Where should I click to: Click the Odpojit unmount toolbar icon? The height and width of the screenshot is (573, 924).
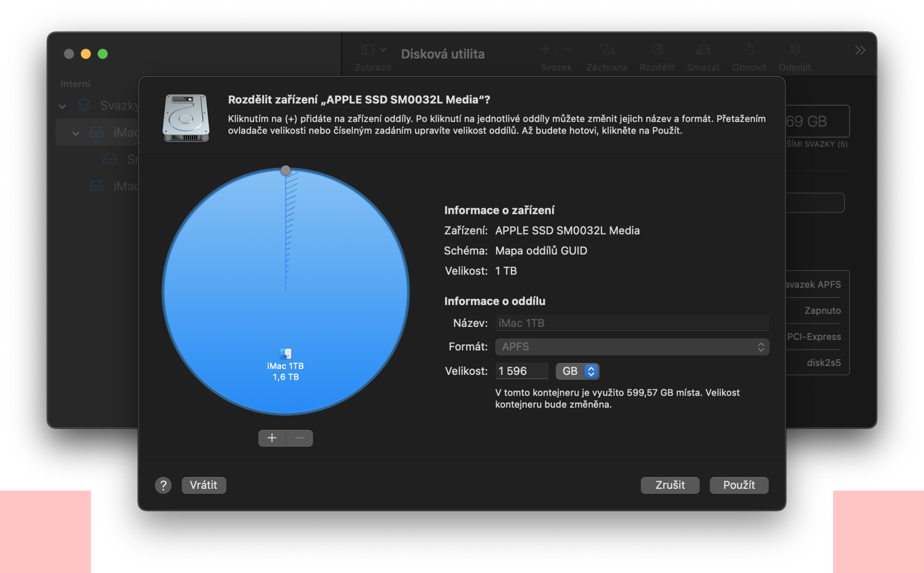pos(795,50)
